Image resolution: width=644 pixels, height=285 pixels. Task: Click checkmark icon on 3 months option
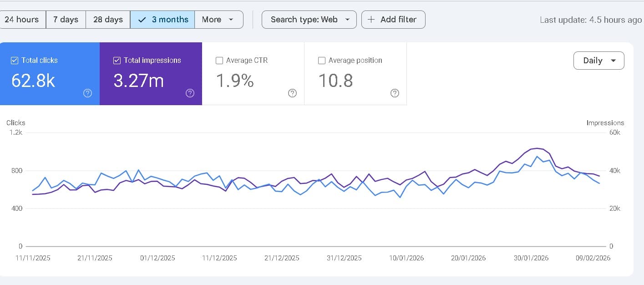(x=142, y=20)
